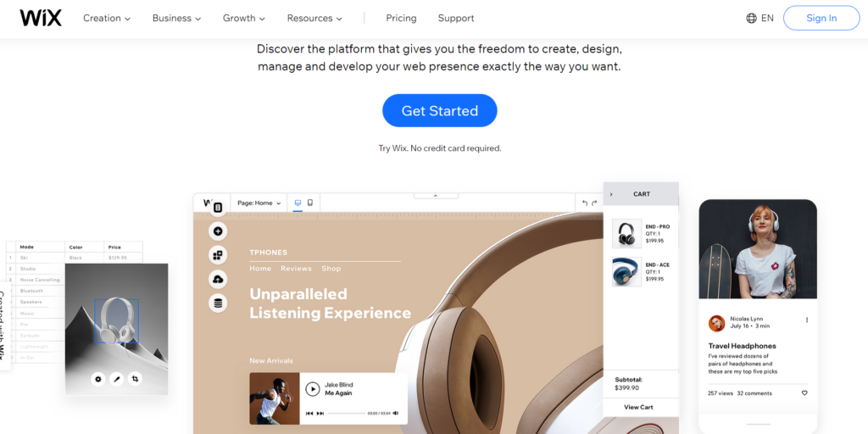Click the next track button
This screenshot has width=868, height=434.
point(320,413)
